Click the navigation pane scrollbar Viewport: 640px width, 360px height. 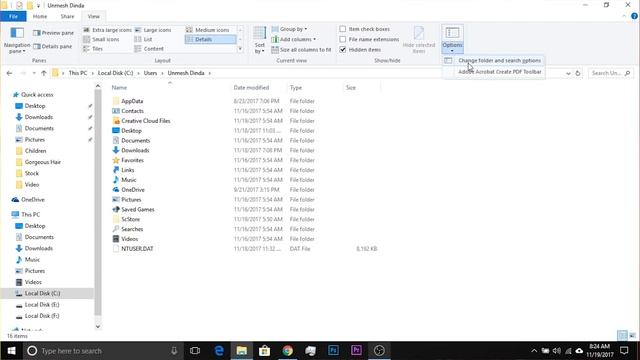coord(98,202)
